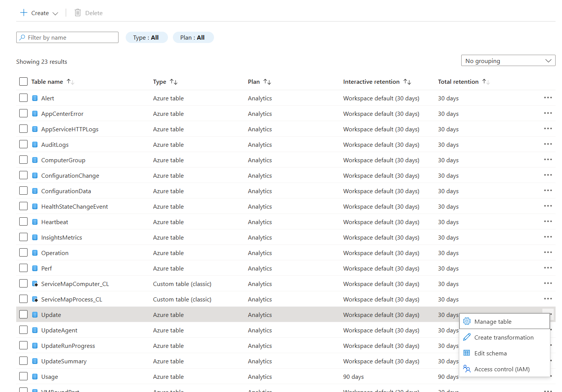Select Create transformation from context menu

pyautogui.click(x=505, y=337)
